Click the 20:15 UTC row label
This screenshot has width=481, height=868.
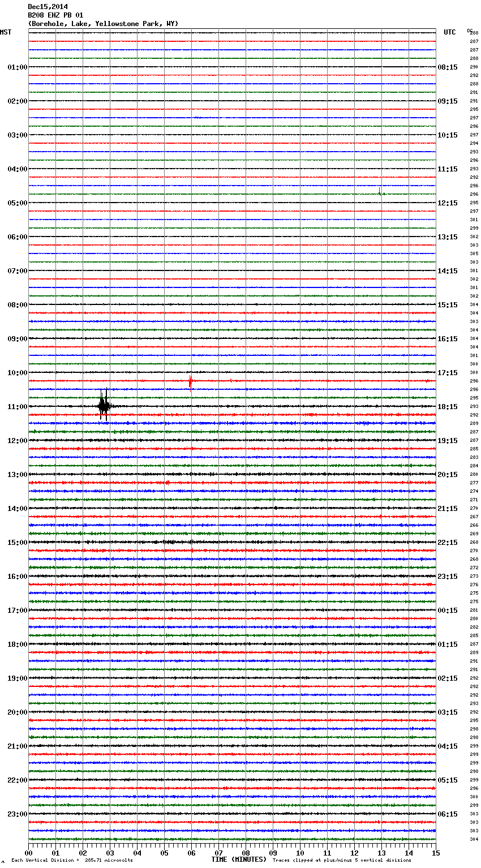448,475
